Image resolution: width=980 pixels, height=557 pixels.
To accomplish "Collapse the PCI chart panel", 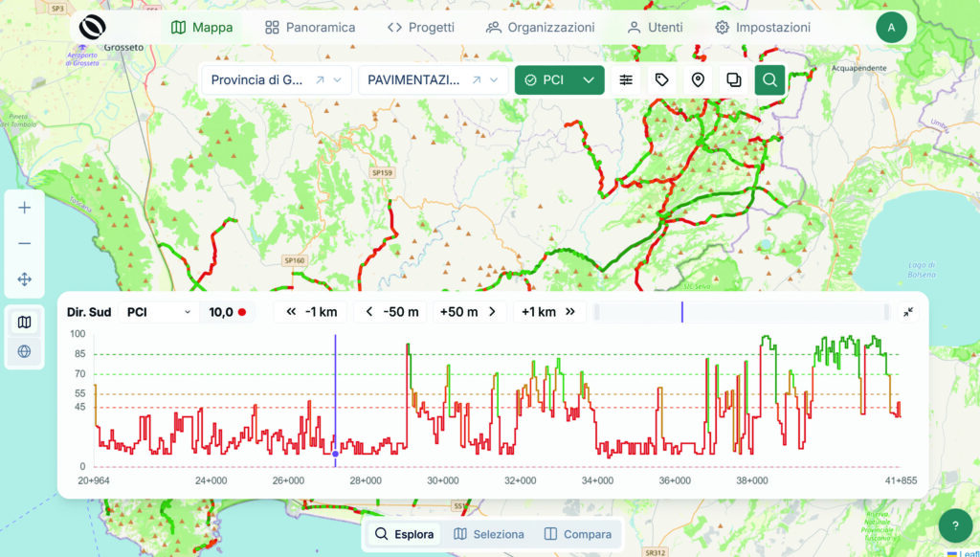I will [908, 312].
